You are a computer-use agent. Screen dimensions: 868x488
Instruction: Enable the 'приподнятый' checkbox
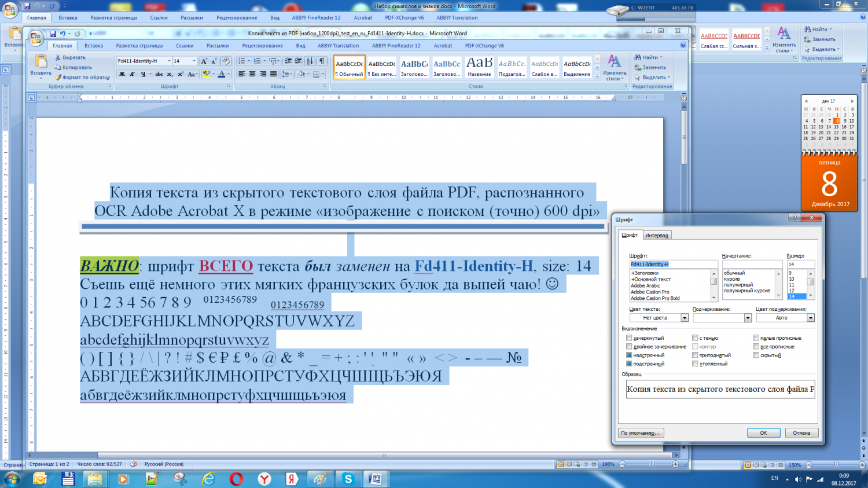(695, 355)
